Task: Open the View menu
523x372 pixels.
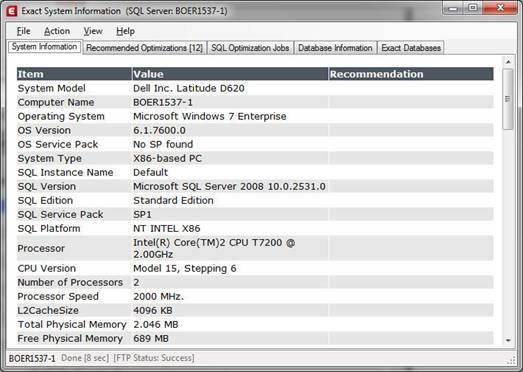Action: coord(93,31)
